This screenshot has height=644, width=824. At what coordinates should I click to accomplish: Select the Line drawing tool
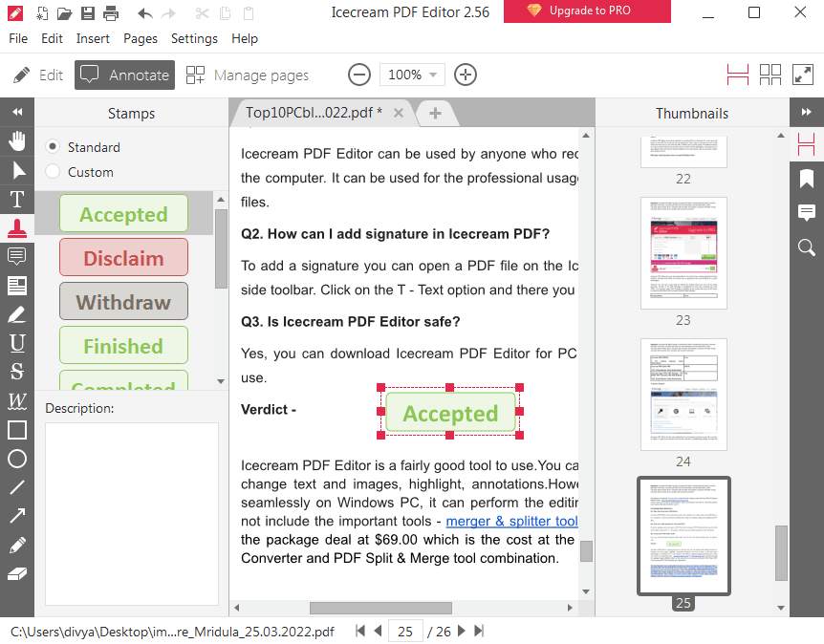(17, 487)
